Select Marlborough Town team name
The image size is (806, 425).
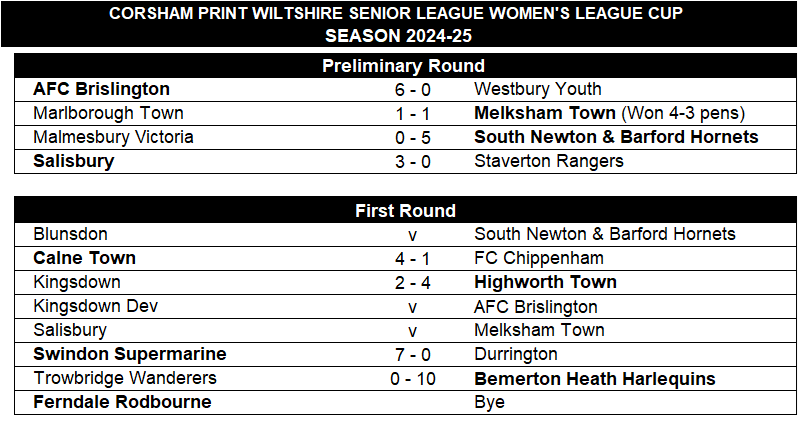108,113
